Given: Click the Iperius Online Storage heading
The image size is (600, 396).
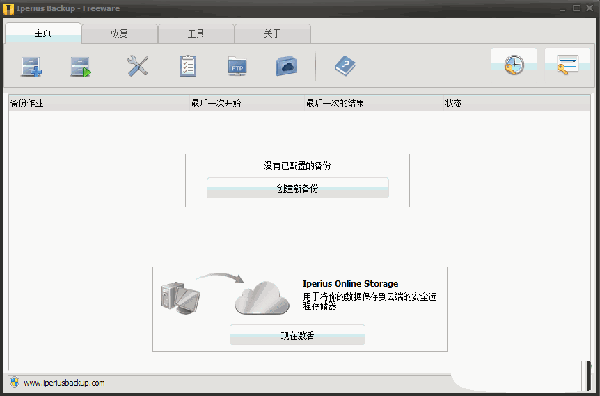Looking at the screenshot, I should point(350,284).
